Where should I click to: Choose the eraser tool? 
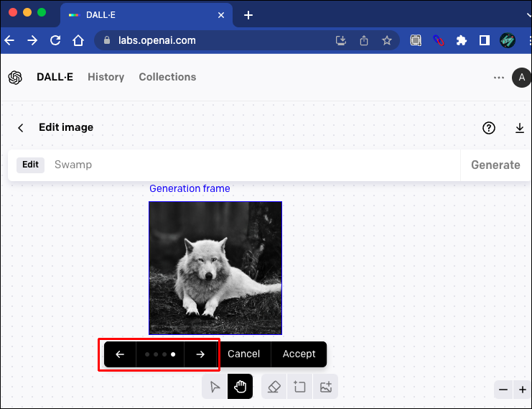click(x=274, y=387)
